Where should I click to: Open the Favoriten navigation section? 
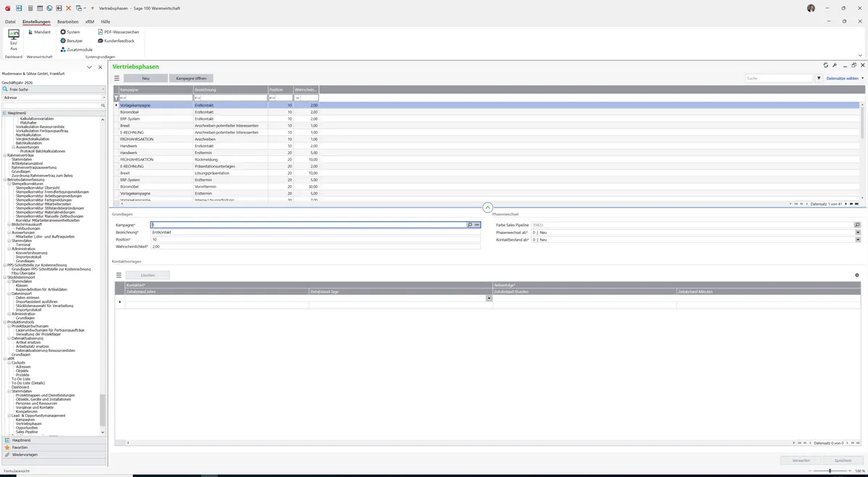(54, 447)
